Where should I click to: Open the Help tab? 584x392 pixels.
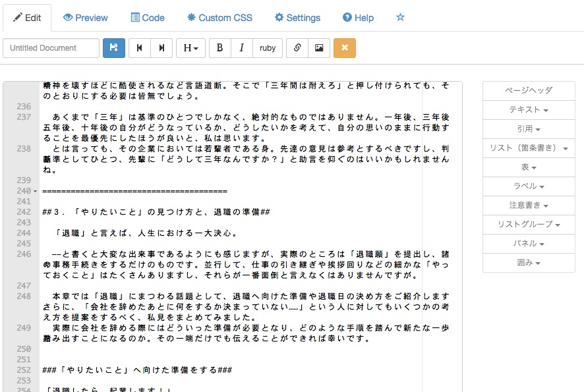point(358,18)
